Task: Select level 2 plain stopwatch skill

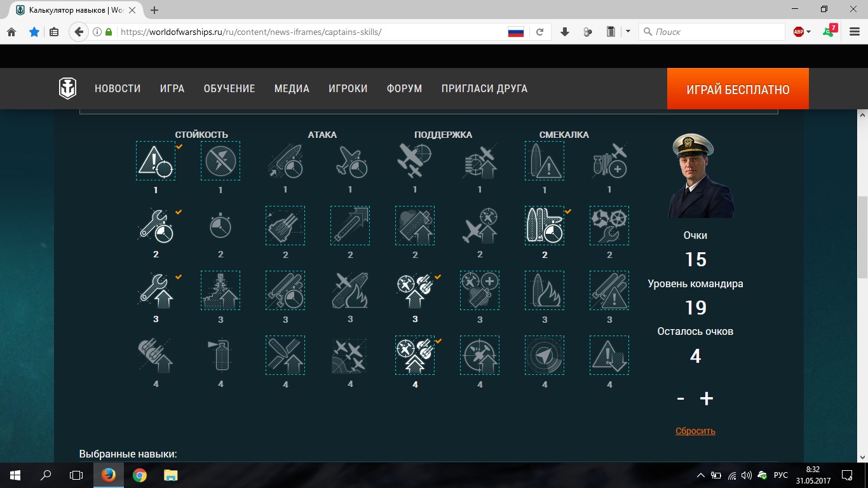Action: tap(220, 226)
